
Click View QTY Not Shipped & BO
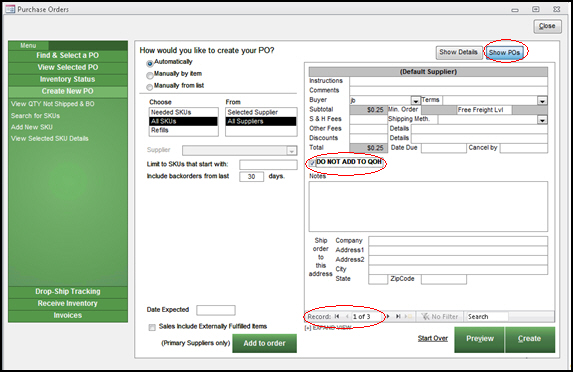[x=52, y=104]
